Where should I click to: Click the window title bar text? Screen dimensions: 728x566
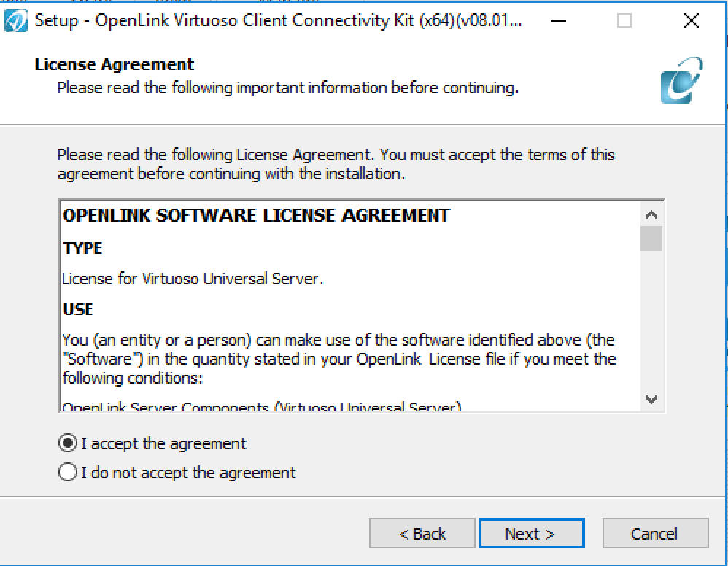(x=279, y=21)
